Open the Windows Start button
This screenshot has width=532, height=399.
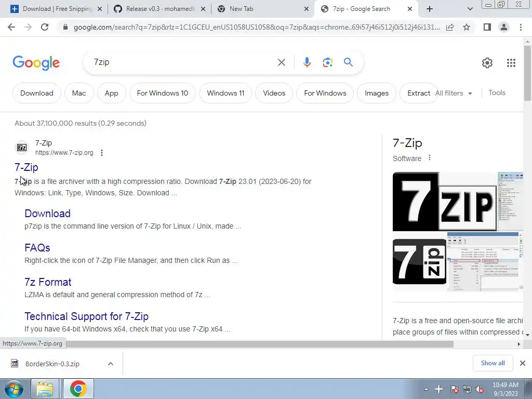tap(14, 389)
